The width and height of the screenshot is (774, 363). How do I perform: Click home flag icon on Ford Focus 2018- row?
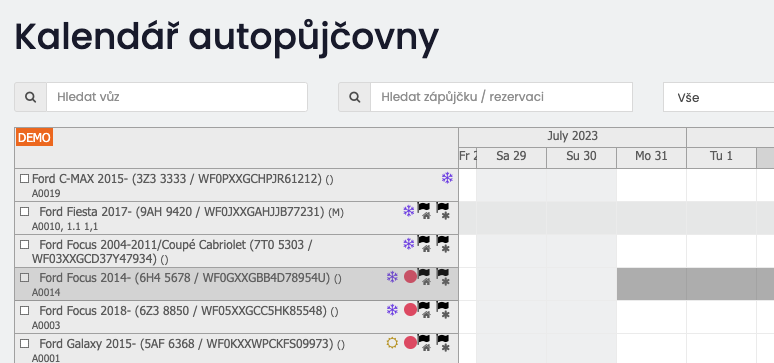(425, 310)
